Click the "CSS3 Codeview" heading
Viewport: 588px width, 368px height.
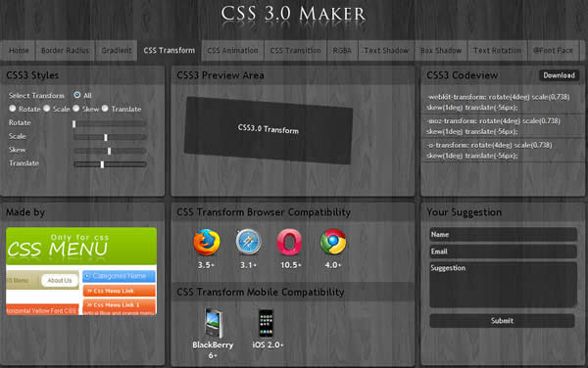462,75
